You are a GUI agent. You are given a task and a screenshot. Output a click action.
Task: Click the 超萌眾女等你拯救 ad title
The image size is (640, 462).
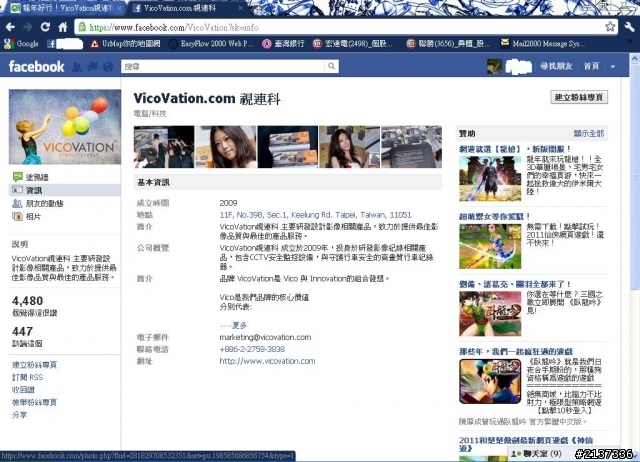point(494,217)
